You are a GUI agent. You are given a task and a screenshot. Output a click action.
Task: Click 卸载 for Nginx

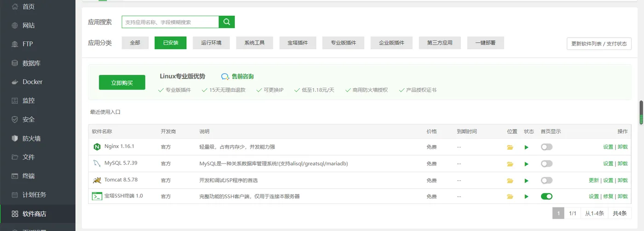tap(622, 147)
